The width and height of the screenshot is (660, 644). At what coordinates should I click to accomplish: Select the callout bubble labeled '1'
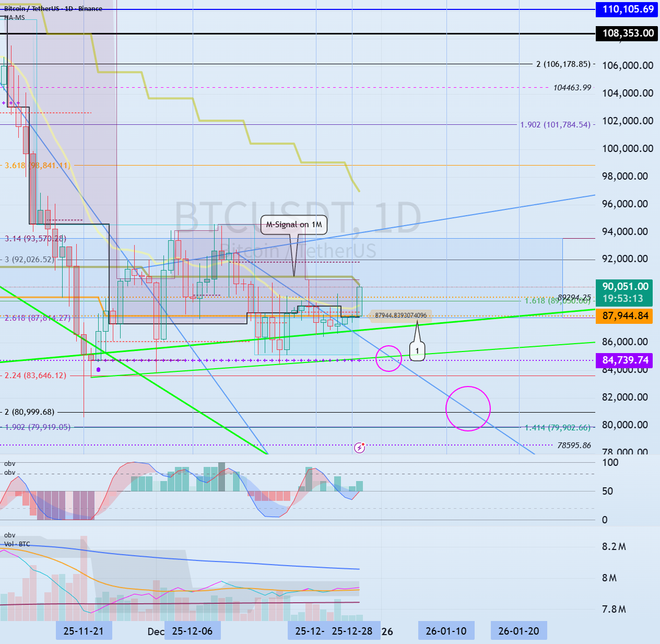point(417,351)
